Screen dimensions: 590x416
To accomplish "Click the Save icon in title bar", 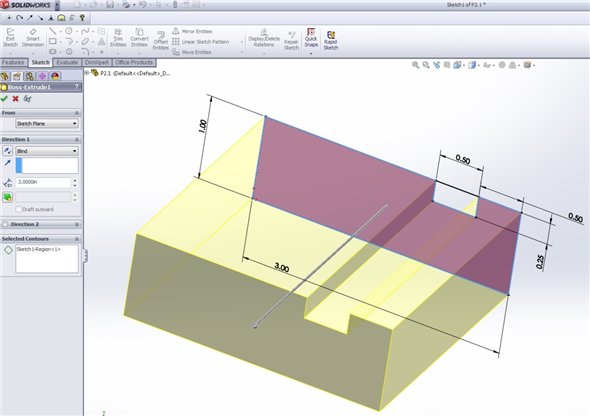I will pyautogui.click(x=110, y=5).
